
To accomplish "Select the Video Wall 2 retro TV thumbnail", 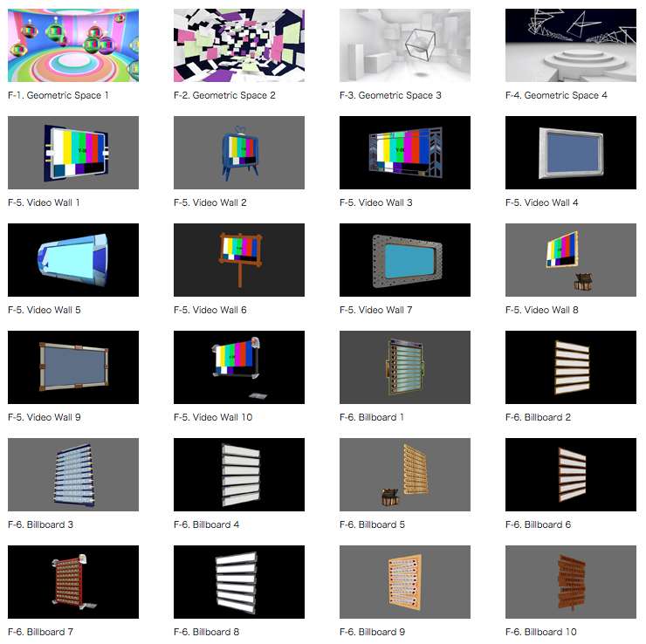I will 239,153.
